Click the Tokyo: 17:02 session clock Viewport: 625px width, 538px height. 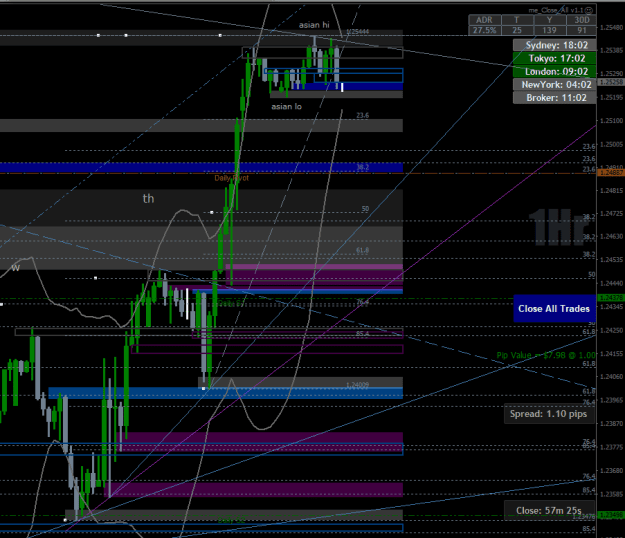coord(554,58)
